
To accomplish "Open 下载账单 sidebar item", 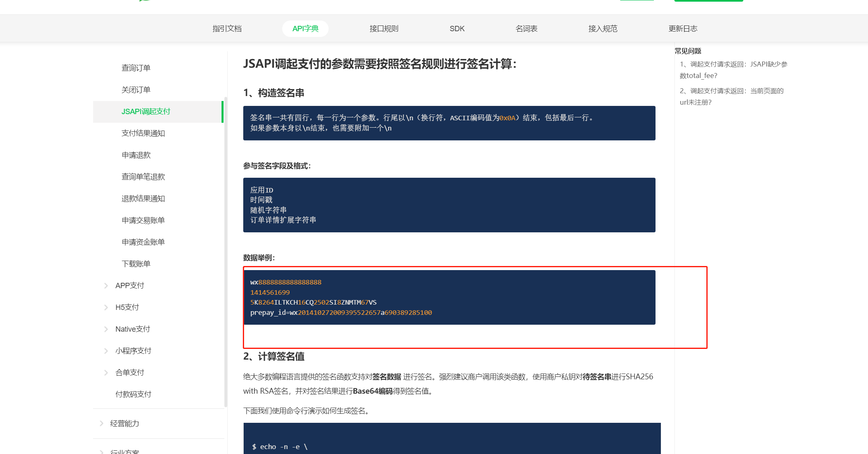I will [136, 264].
